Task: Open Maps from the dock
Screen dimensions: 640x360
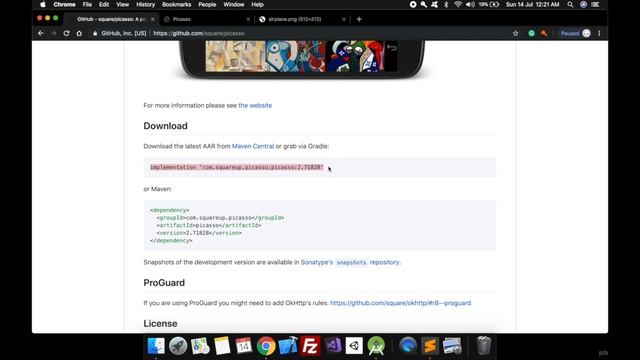Action: (200, 346)
